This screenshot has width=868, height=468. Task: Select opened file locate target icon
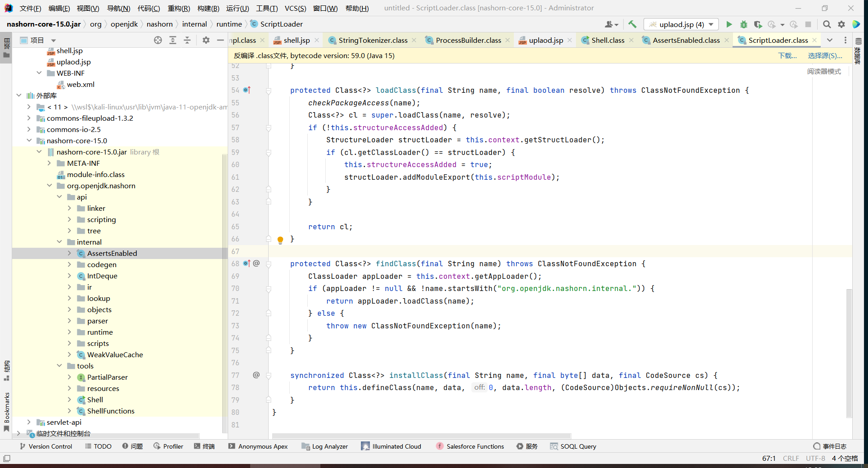pos(158,40)
